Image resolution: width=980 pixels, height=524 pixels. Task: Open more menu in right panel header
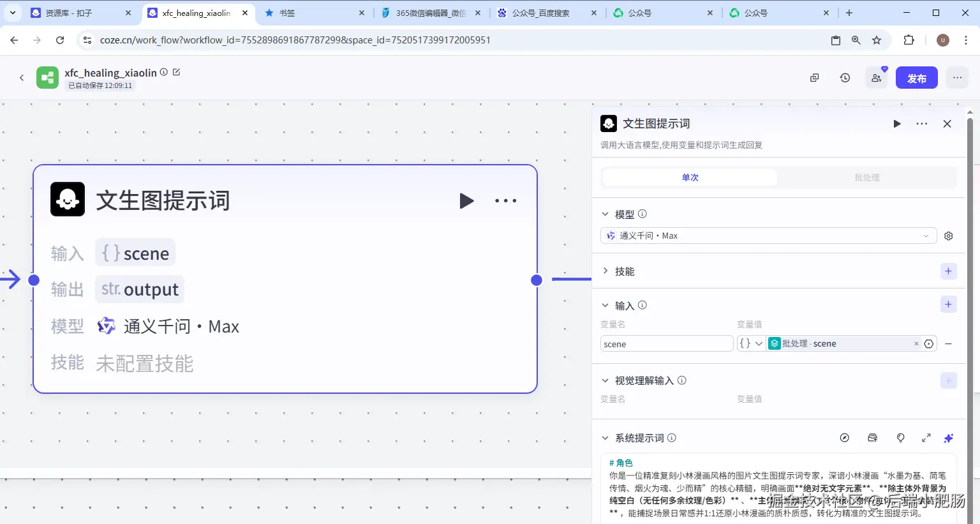click(922, 124)
